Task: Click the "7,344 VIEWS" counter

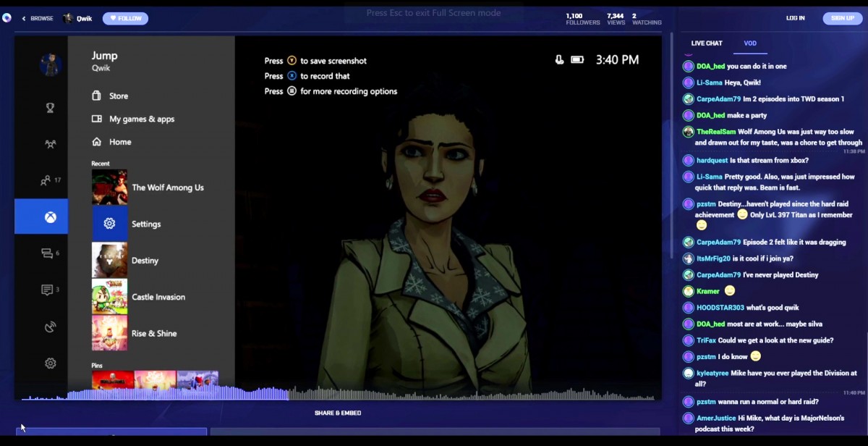Action: tap(616, 19)
